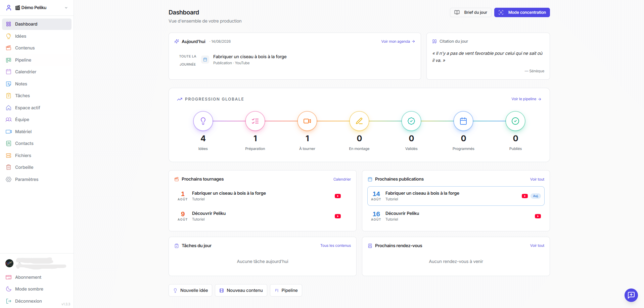The image size is (644, 308).
Task: Click the Programmés calendar stage icon
Action: click(x=463, y=121)
